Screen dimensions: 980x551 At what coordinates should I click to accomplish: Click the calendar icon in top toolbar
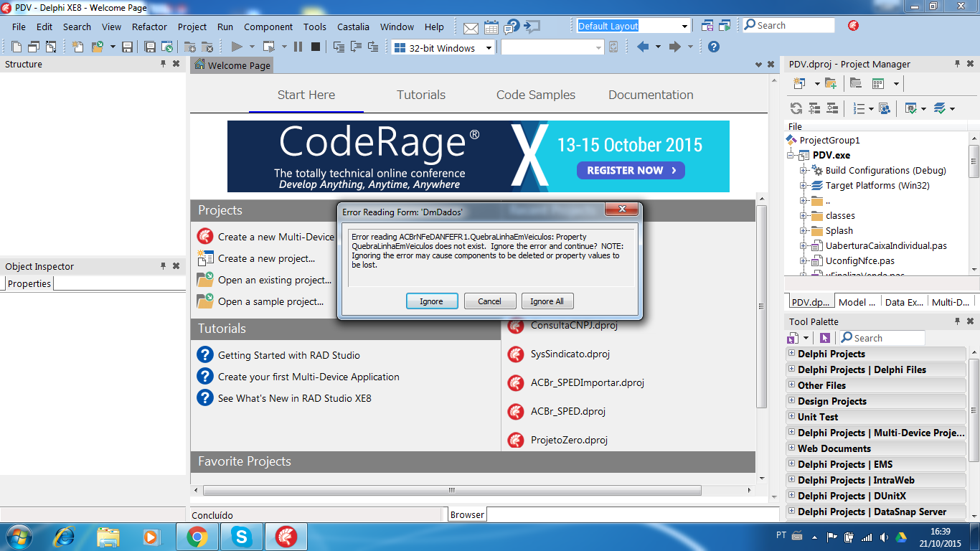point(491,27)
